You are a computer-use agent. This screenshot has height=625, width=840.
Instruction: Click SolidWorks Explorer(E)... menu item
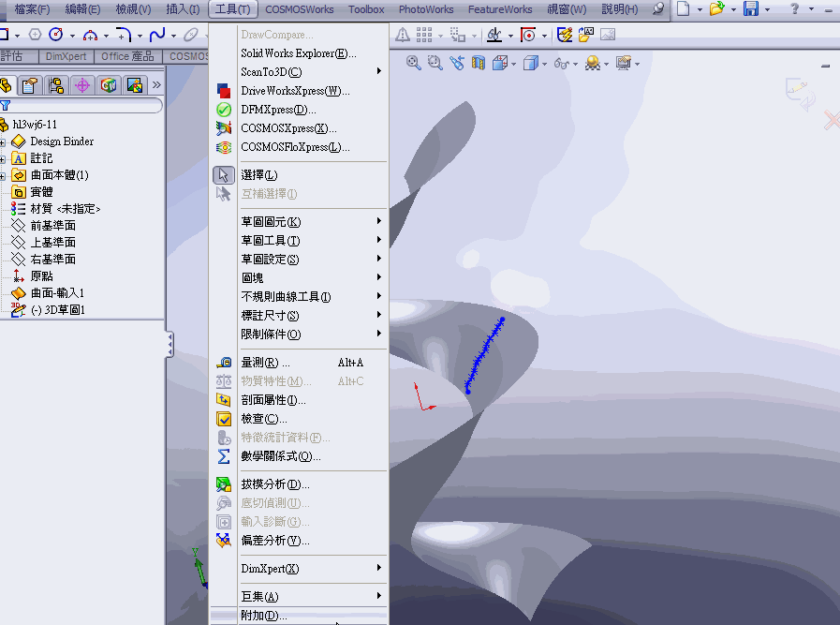[299, 53]
